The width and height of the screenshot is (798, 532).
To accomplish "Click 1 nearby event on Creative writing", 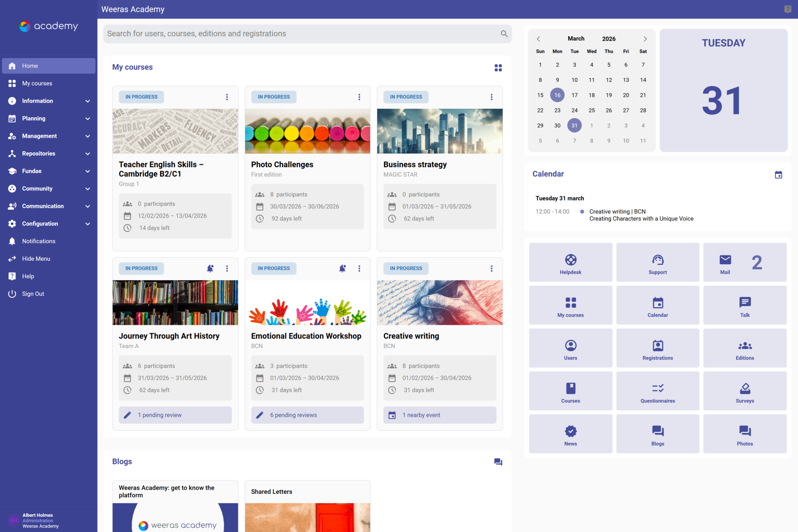I will pos(422,415).
